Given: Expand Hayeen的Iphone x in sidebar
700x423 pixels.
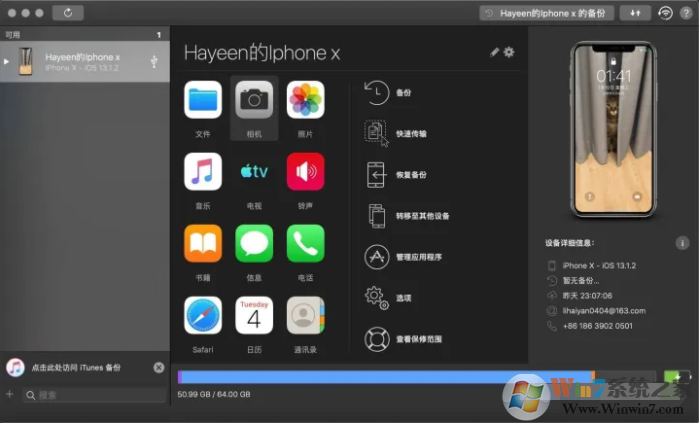Looking at the screenshot, I should coord(6,62).
